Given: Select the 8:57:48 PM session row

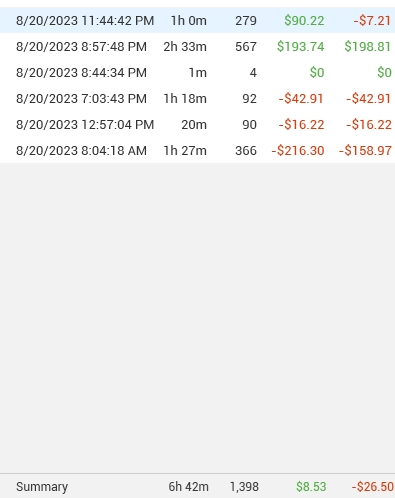Looking at the screenshot, I should tap(197, 46).
